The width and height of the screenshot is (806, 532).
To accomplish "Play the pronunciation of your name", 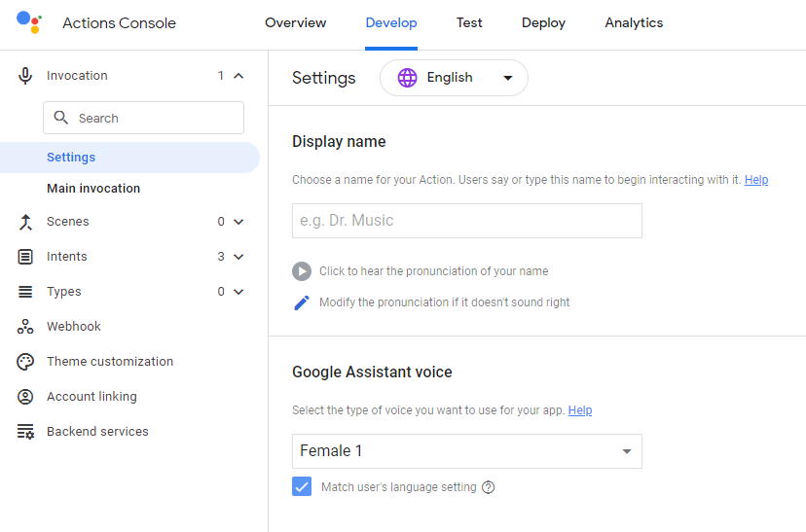I will click(x=302, y=271).
